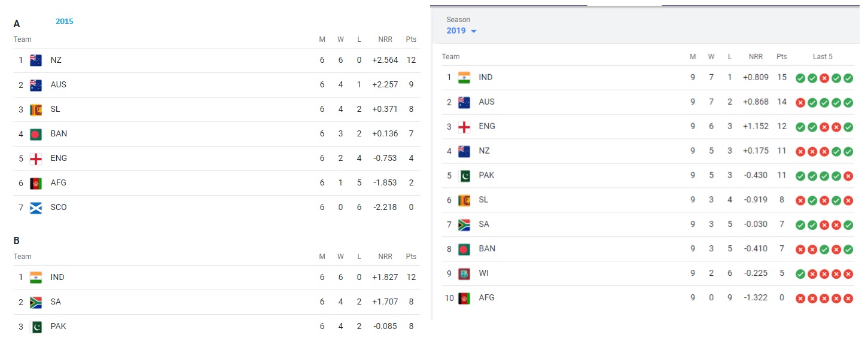The height and width of the screenshot is (338, 868).
Task: Open the 2015 label link
Action: [65, 22]
